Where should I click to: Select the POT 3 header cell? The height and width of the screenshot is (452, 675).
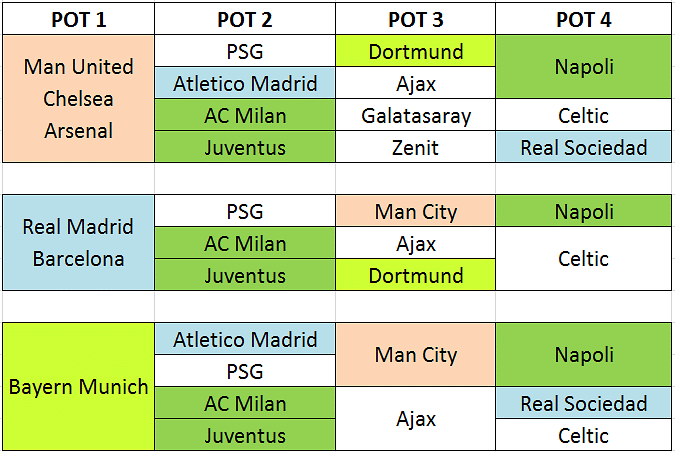[x=415, y=19]
